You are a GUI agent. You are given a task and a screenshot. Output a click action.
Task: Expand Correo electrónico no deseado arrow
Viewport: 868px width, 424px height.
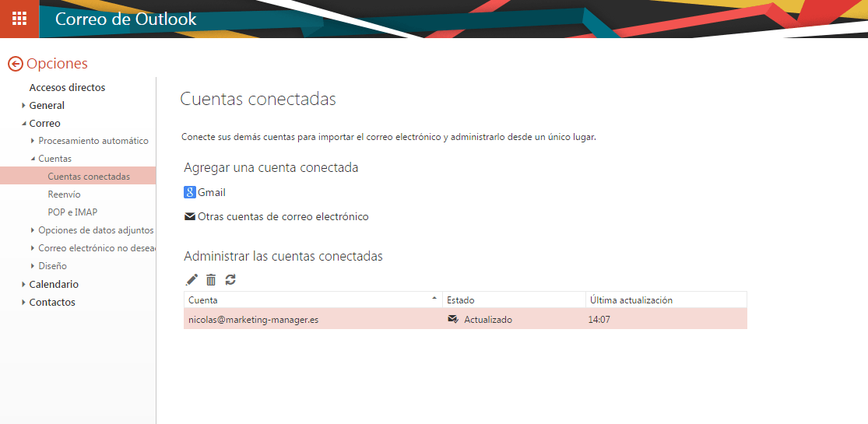(33, 248)
